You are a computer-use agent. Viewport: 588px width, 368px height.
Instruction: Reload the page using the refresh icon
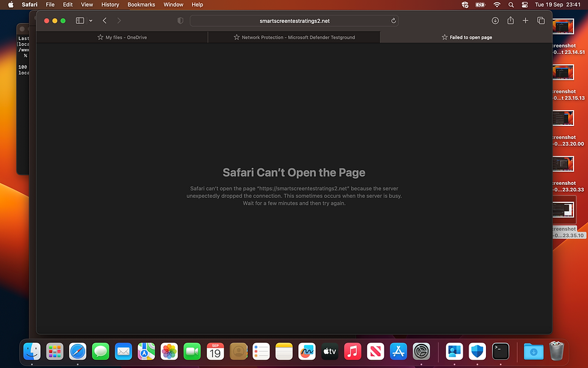394,20
